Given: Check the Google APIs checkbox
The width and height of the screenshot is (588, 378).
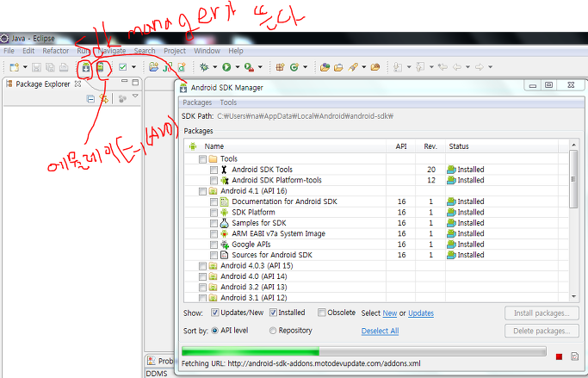Looking at the screenshot, I should 214,245.
